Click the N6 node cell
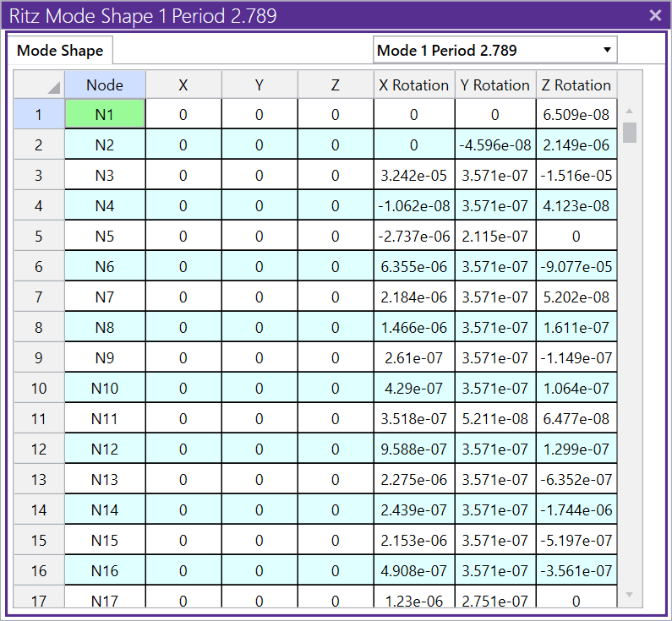The width and height of the screenshot is (672, 621). (105, 267)
